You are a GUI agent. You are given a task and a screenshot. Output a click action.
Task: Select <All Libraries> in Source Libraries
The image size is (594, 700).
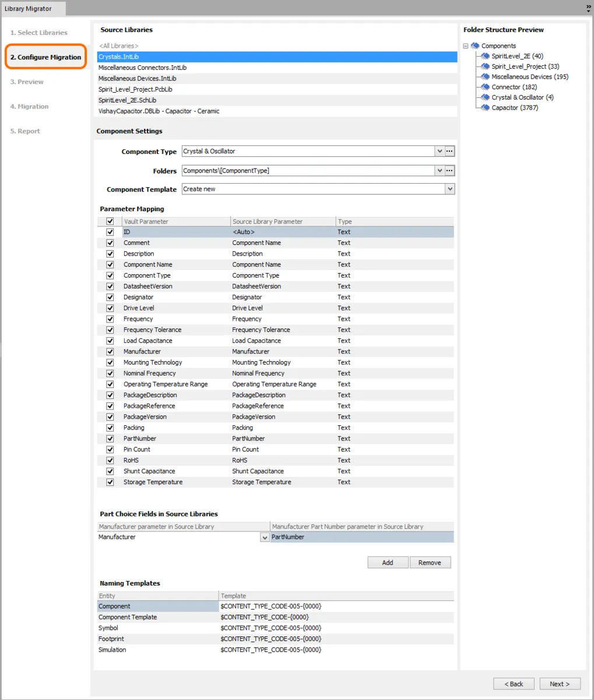pos(277,46)
